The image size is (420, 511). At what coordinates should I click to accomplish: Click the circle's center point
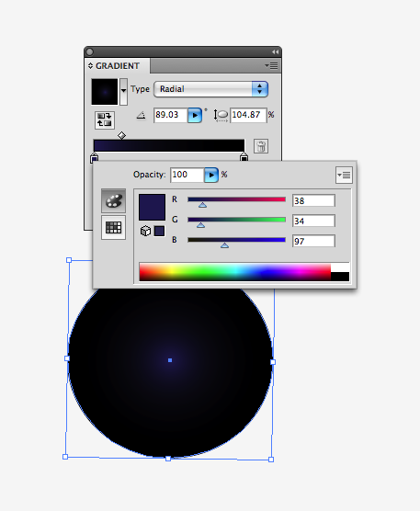point(170,360)
